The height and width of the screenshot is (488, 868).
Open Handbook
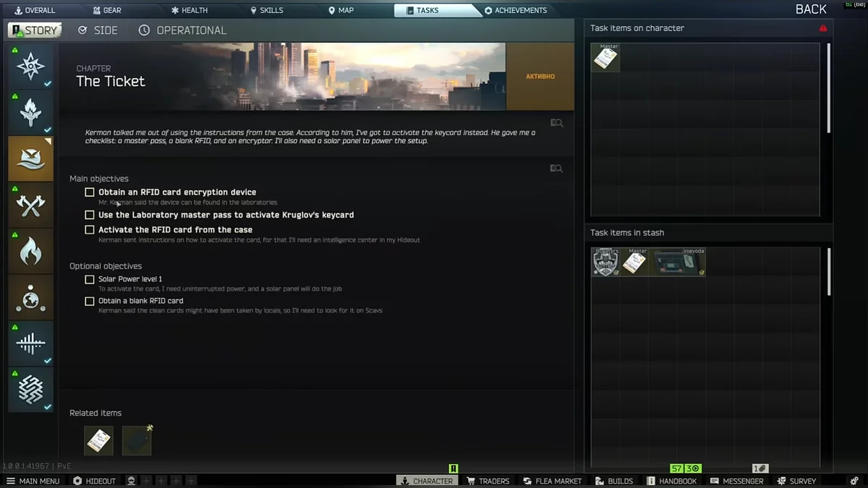coord(671,481)
